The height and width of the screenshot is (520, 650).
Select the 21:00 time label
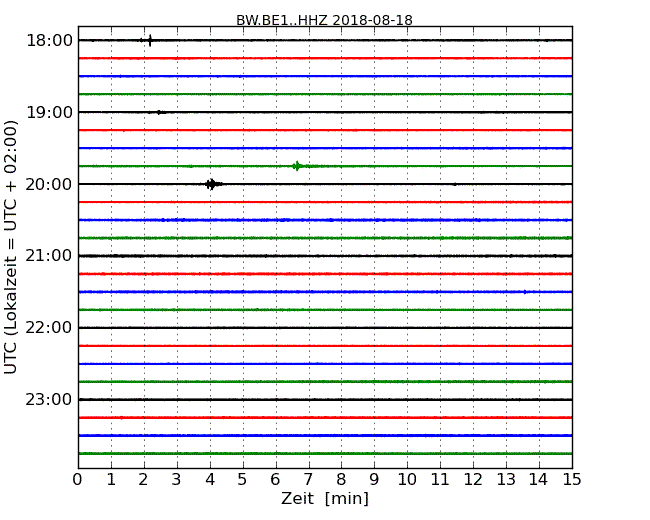point(49,256)
